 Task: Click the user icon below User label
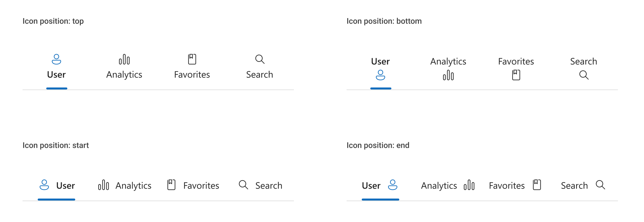(x=381, y=75)
